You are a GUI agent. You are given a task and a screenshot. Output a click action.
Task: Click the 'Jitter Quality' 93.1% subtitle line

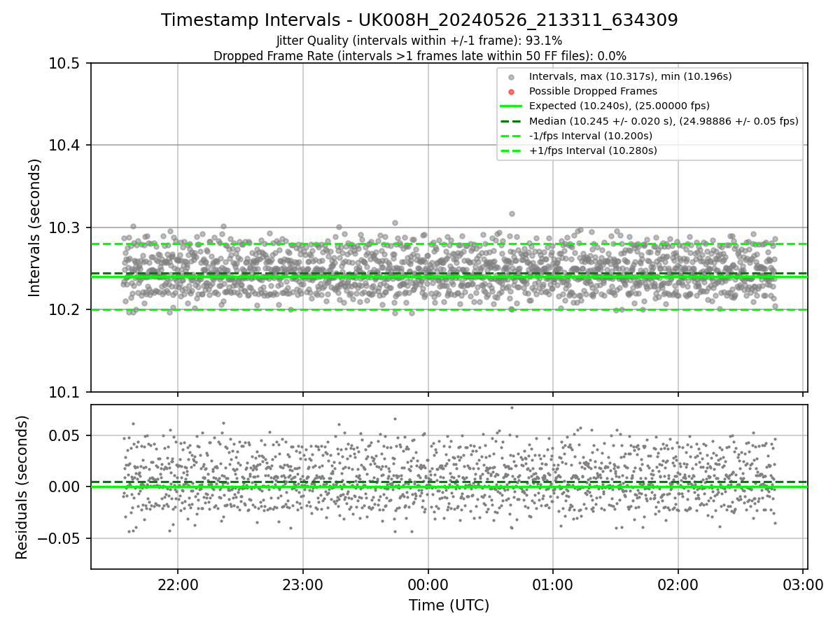click(419, 41)
